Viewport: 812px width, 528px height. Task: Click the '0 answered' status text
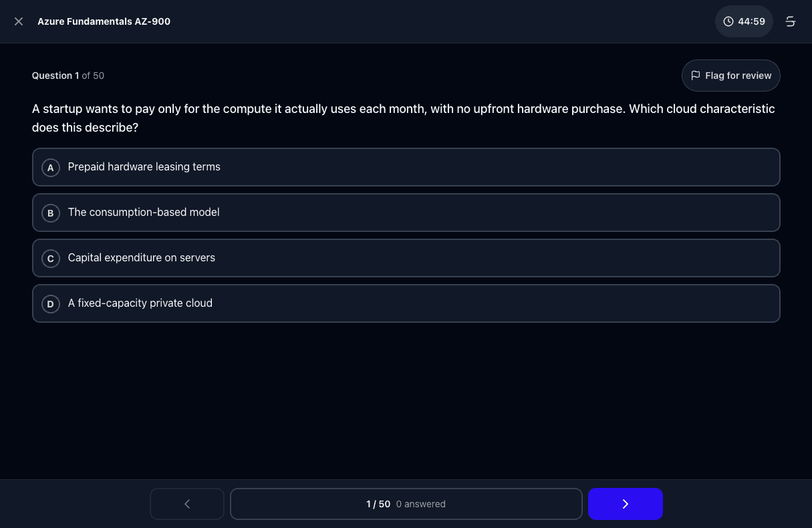tap(421, 504)
